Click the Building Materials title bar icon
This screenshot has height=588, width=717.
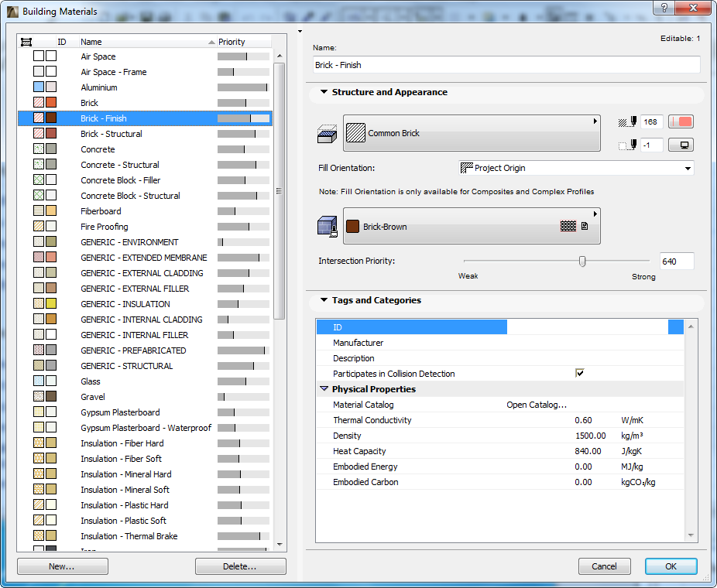click(13, 12)
